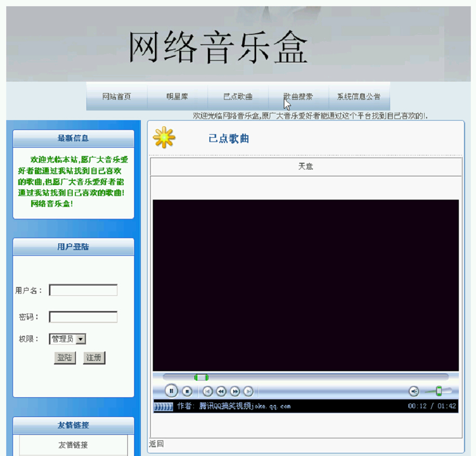Viewport: 476px width, 456px height.
Task: Click the 登陆 button
Action: pyautogui.click(x=64, y=358)
